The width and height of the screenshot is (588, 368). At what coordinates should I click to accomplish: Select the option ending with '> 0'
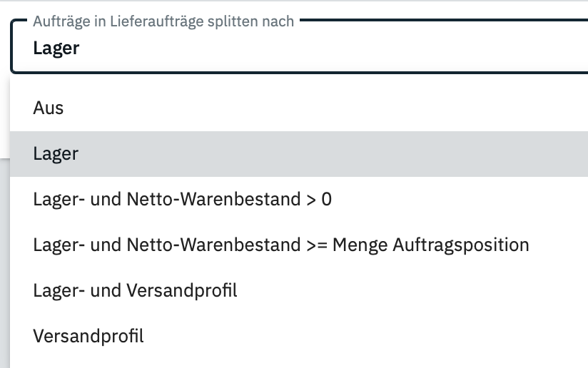click(299, 200)
